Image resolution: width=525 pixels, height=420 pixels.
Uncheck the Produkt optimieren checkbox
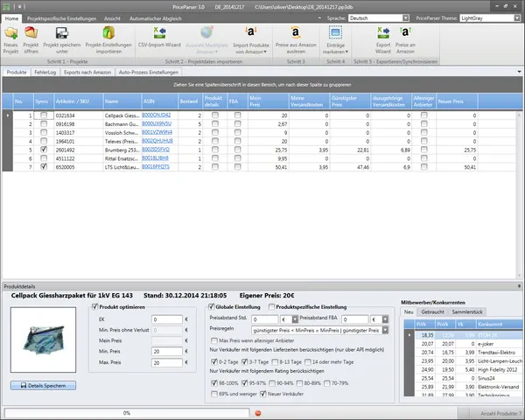[94, 306]
